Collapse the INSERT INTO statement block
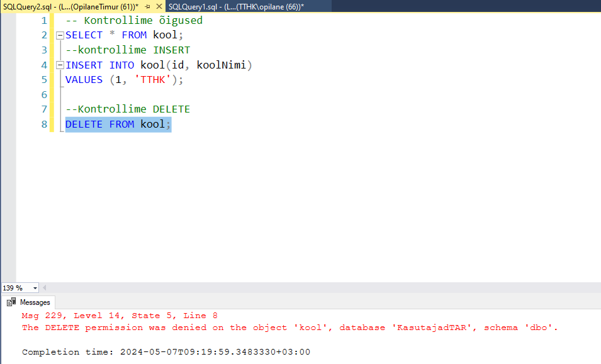This screenshot has height=364, width=601. pyautogui.click(x=60, y=65)
